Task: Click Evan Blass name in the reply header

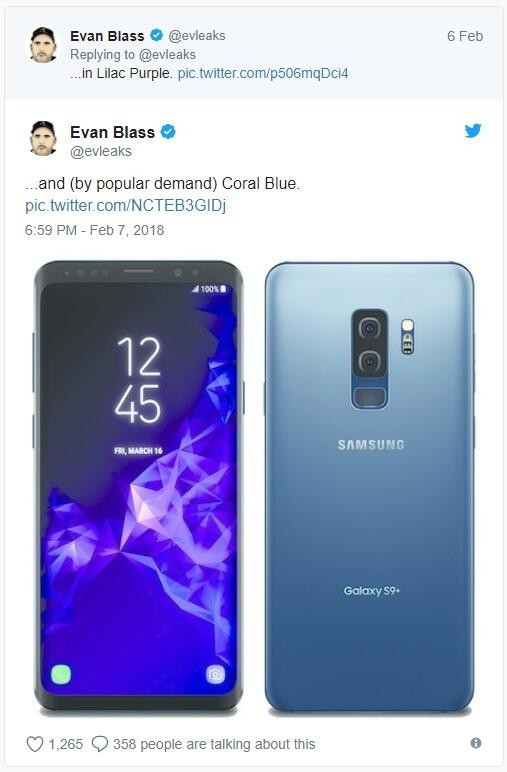Action: (x=107, y=36)
